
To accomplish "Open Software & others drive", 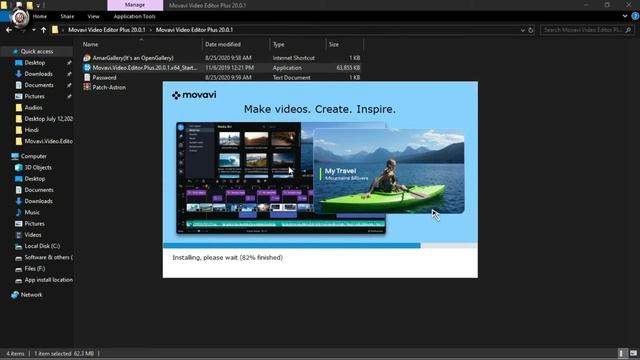I will [x=48, y=258].
